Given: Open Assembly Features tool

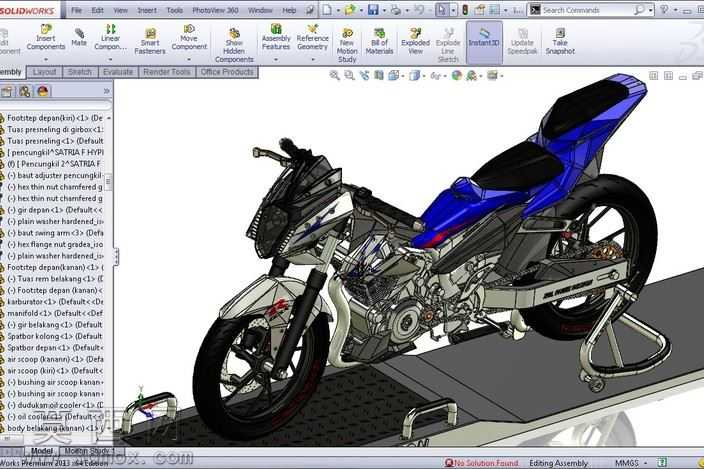Looking at the screenshot, I should [276, 38].
